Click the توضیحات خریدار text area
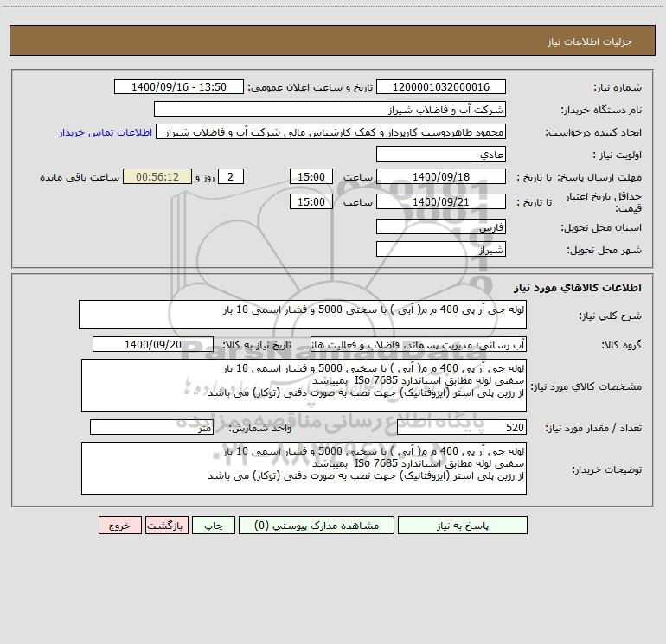The image size is (666, 644). tap(304, 469)
